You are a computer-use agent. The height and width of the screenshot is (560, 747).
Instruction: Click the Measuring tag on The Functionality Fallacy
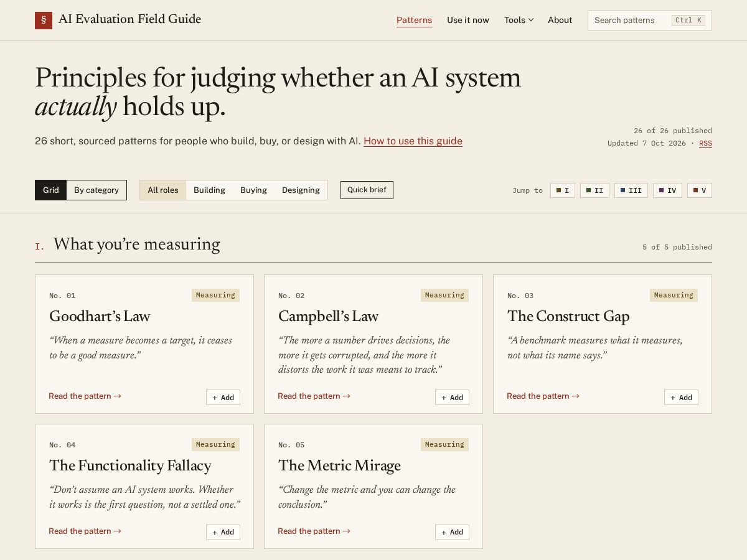(x=215, y=444)
